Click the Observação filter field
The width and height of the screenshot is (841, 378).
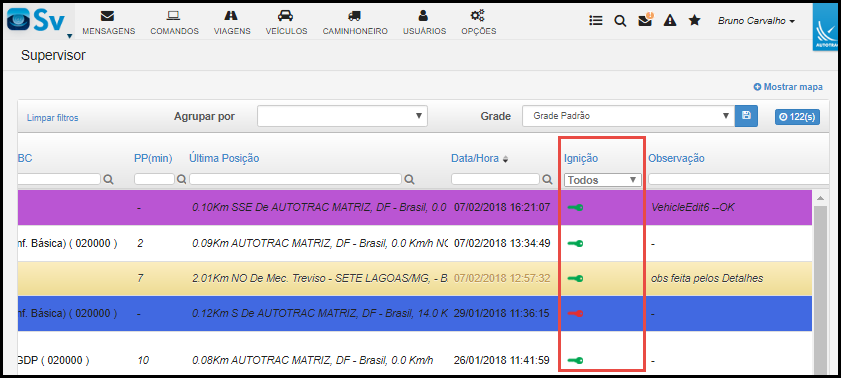pyautogui.click(x=739, y=179)
